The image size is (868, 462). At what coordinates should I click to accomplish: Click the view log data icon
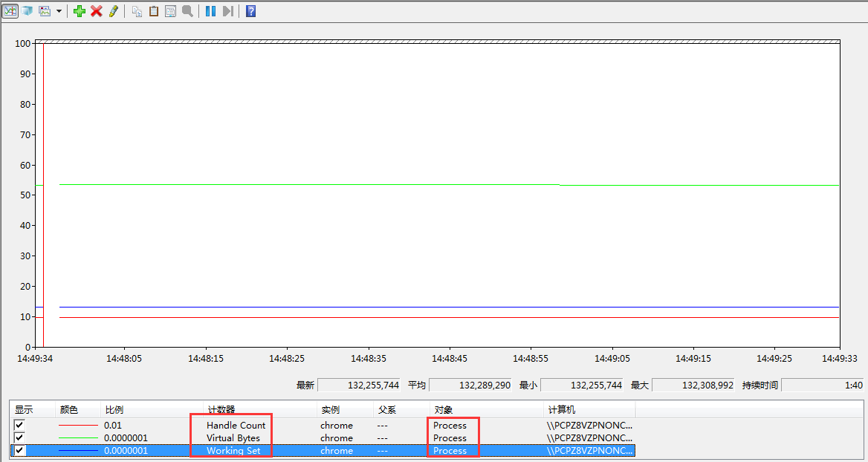[x=27, y=11]
